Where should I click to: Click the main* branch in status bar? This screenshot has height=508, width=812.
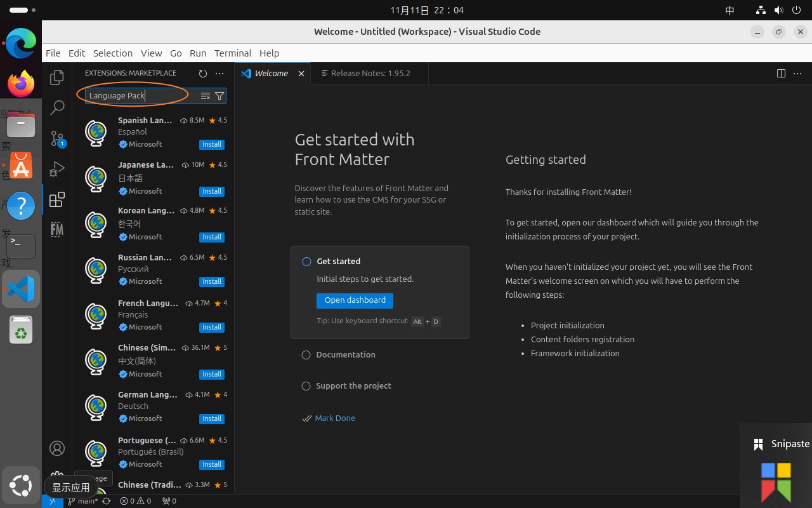point(82,501)
